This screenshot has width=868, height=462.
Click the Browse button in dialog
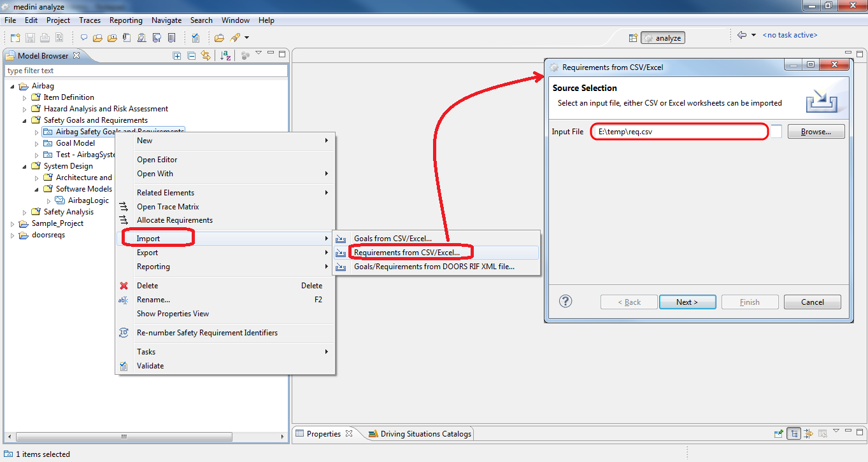[x=816, y=132]
